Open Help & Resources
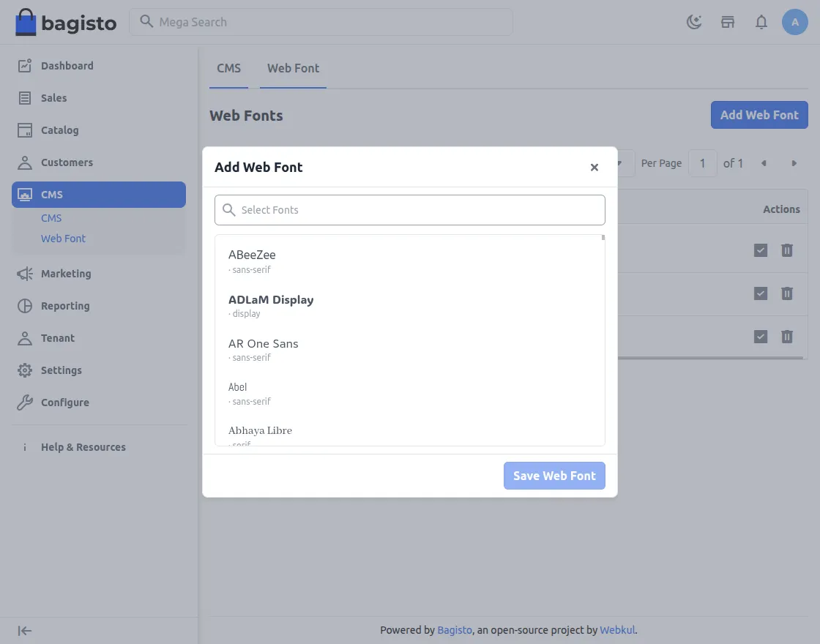This screenshot has width=820, height=644. coord(99,447)
